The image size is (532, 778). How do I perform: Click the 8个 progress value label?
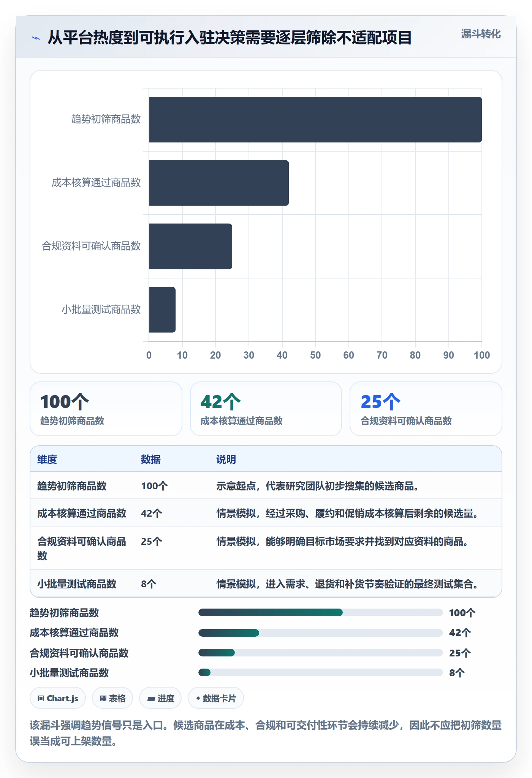click(457, 673)
